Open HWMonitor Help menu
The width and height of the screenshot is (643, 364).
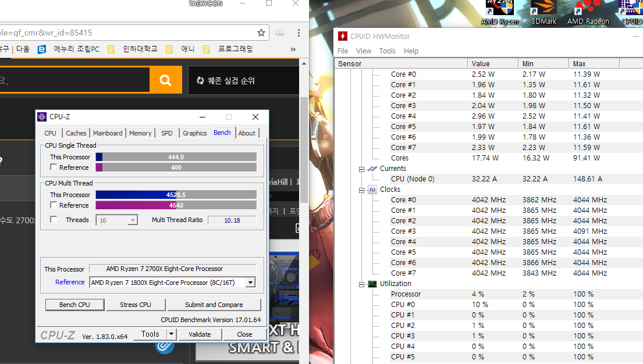tap(411, 51)
